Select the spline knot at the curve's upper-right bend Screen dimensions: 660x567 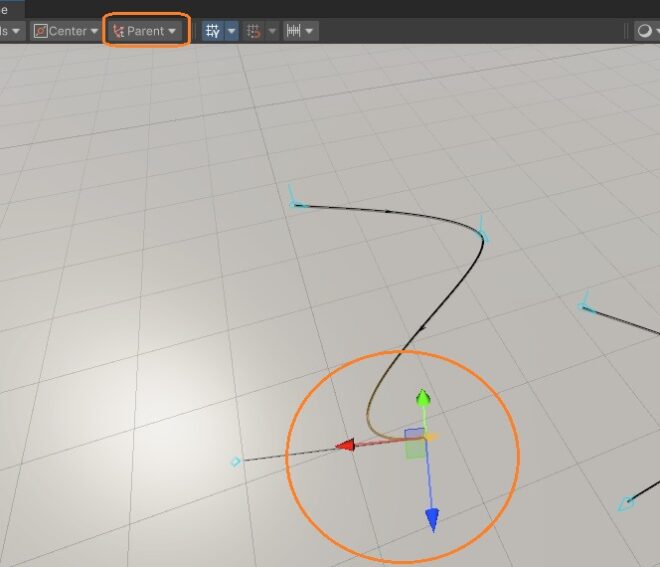click(x=483, y=236)
